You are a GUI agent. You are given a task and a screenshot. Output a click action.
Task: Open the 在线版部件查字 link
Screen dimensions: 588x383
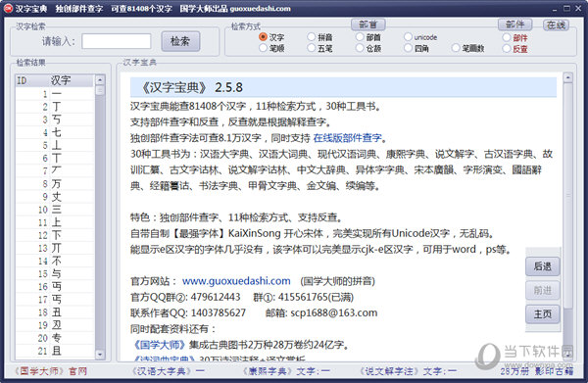[347, 138]
